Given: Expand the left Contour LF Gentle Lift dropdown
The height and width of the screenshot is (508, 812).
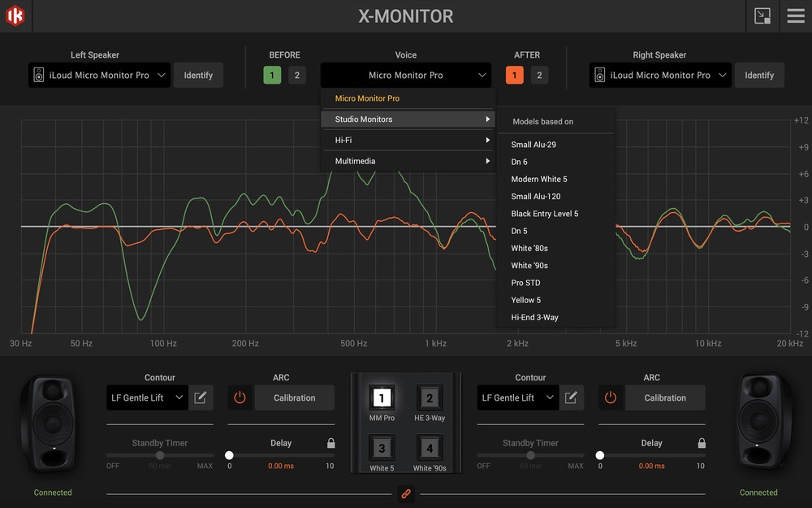Looking at the screenshot, I should [147, 397].
